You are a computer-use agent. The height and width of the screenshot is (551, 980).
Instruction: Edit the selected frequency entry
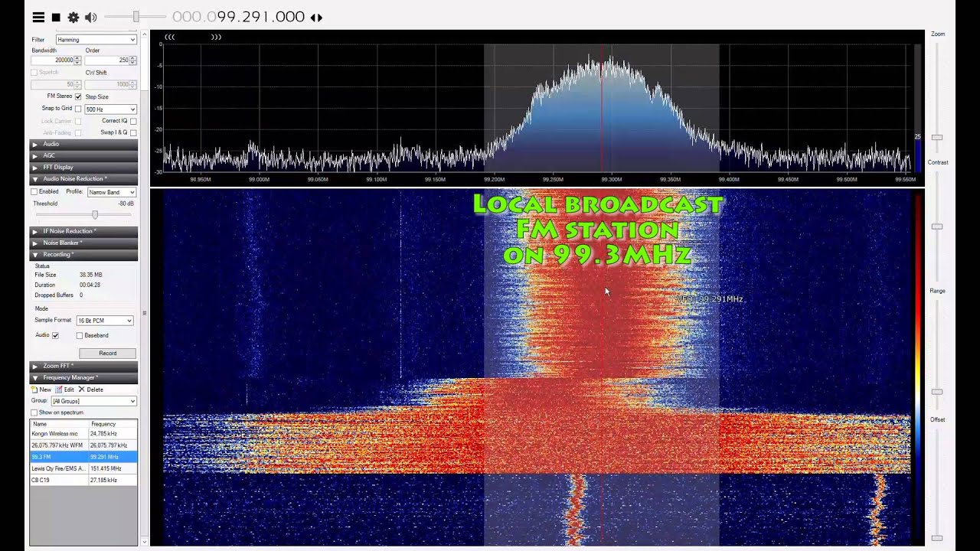65,390
